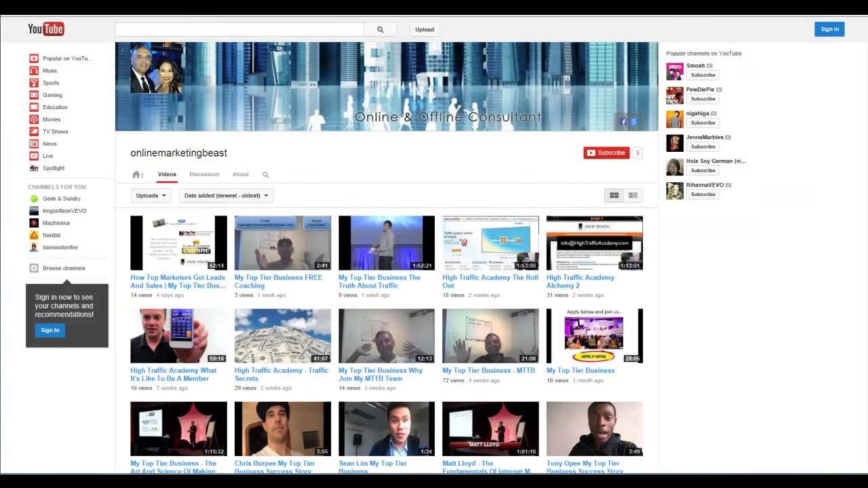
Task: Click the Facebook icon on banner
Action: tap(623, 122)
